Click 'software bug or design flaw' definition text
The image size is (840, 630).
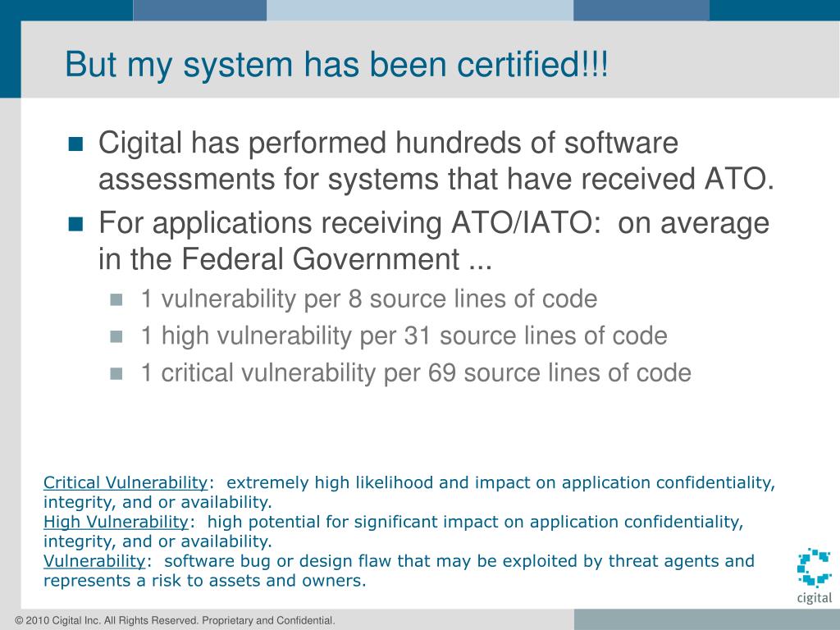(x=279, y=561)
